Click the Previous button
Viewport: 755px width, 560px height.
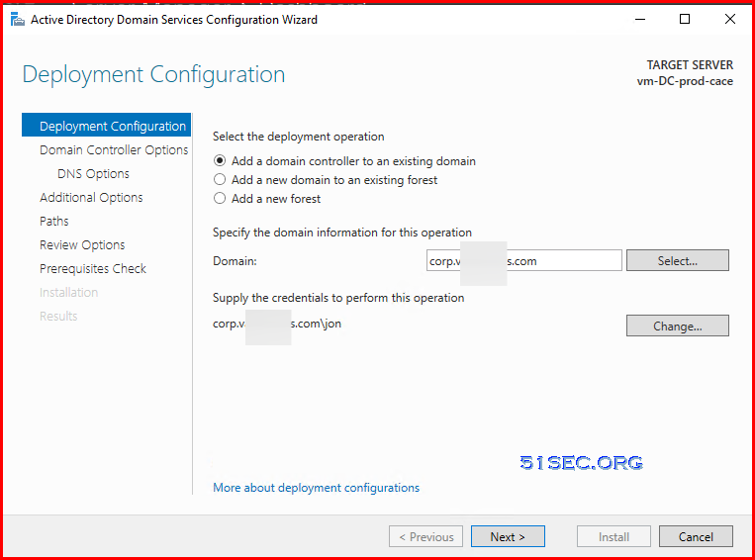point(426,536)
